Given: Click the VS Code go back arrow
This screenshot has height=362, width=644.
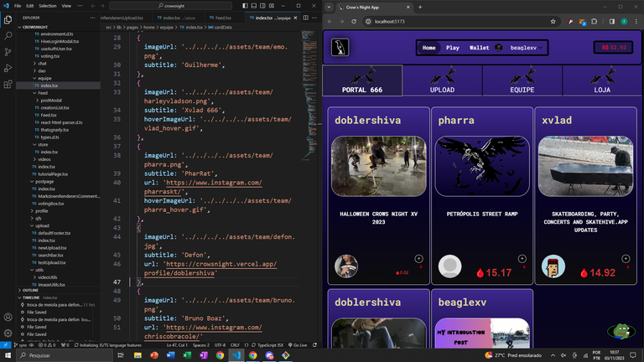Looking at the screenshot, I should click(x=93, y=6).
